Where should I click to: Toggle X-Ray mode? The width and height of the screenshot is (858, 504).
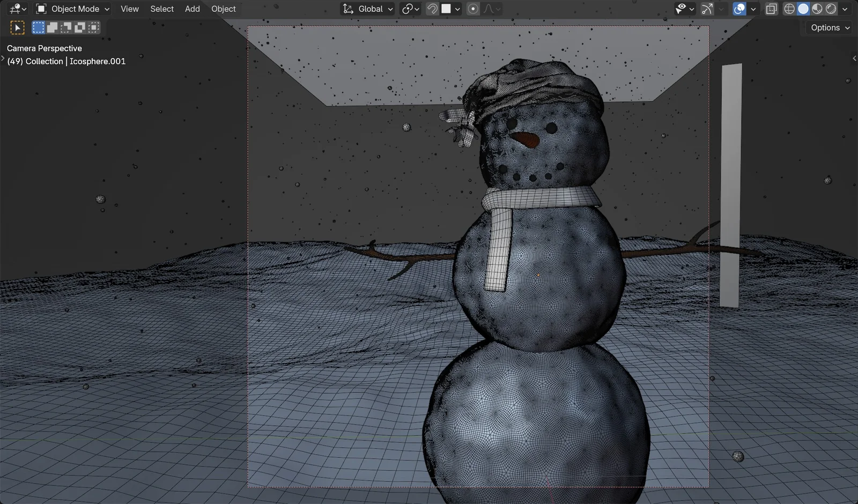[771, 9]
